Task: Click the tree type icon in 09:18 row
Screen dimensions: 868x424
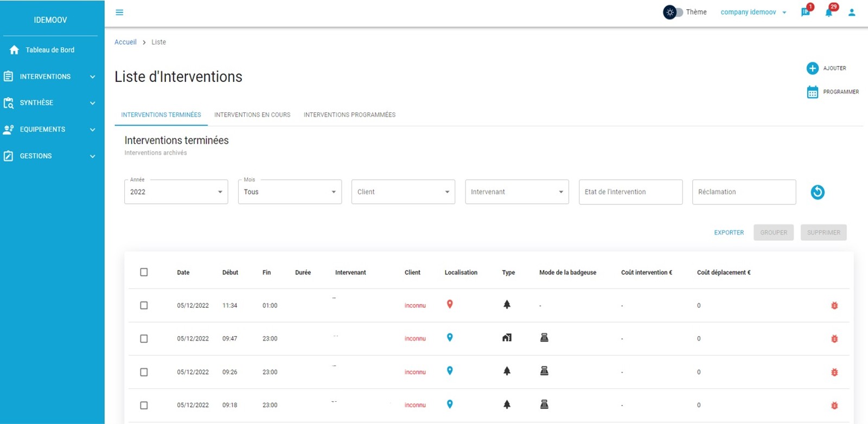Action: (507, 404)
